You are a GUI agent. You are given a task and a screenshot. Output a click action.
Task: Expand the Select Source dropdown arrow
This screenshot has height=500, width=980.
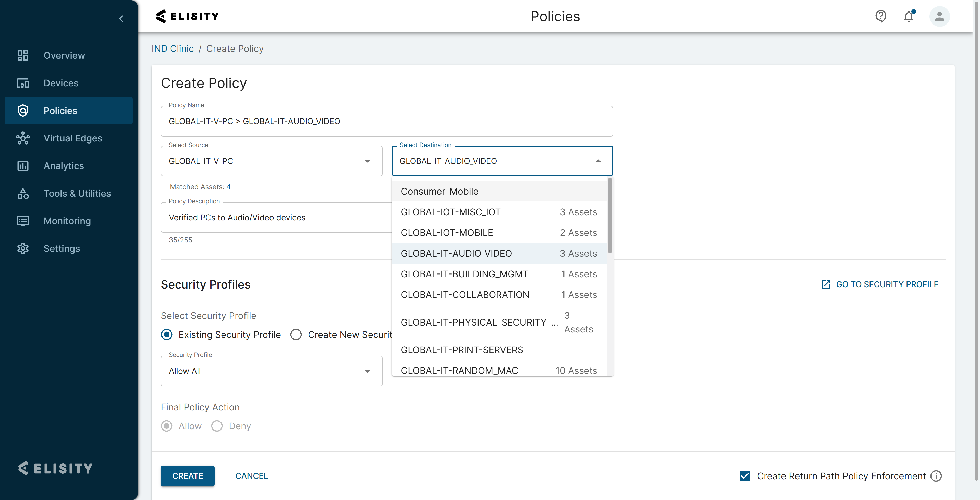point(367,161)
